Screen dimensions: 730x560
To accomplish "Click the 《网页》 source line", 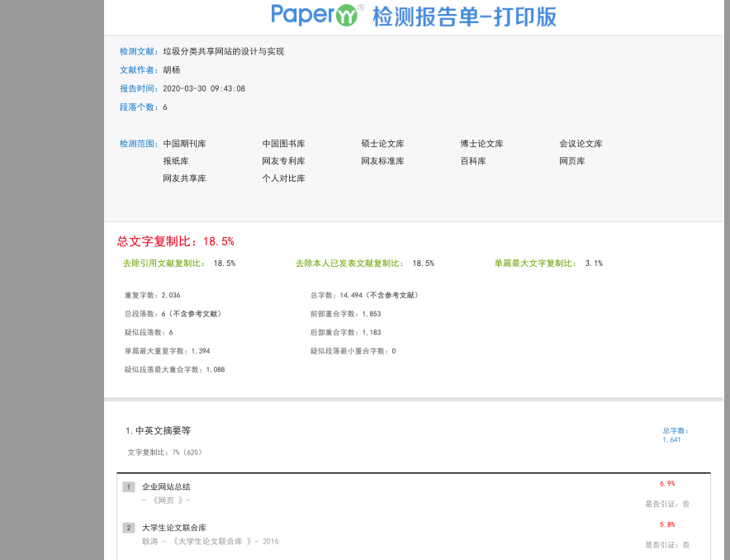I will (x=166, y=501).
